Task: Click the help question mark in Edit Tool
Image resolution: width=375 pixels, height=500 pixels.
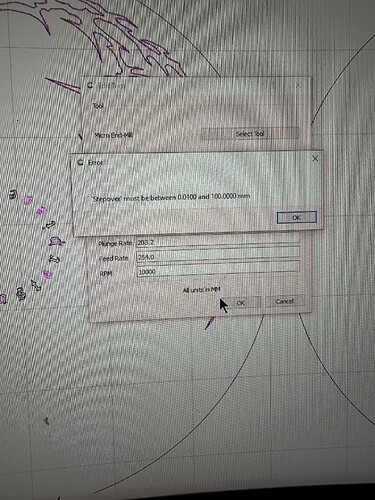Action: tap(273, 85)
